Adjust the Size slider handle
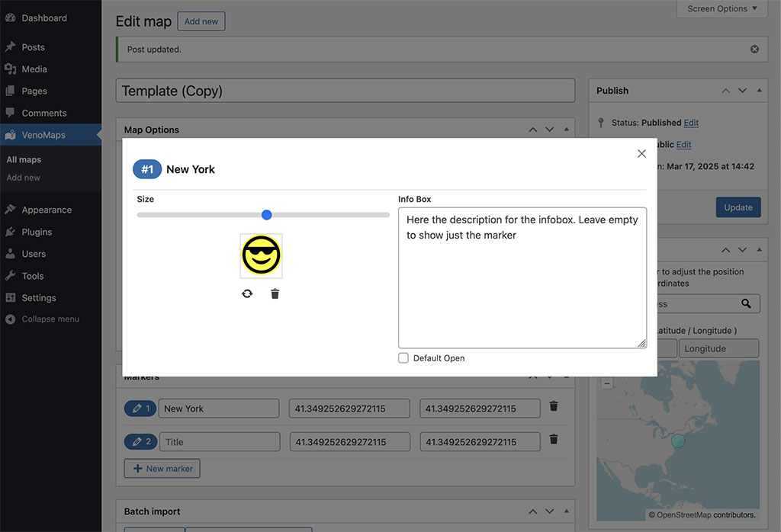 point(266,214)
